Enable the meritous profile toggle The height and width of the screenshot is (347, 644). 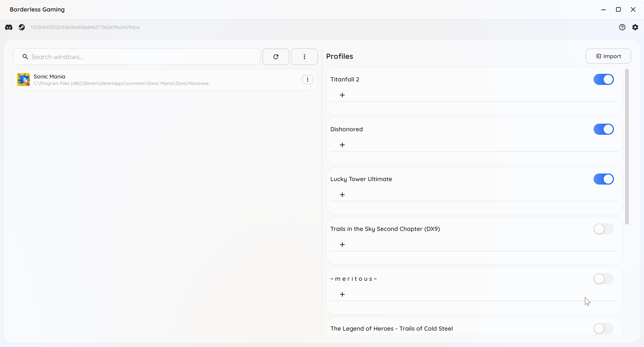click(603, 279)
